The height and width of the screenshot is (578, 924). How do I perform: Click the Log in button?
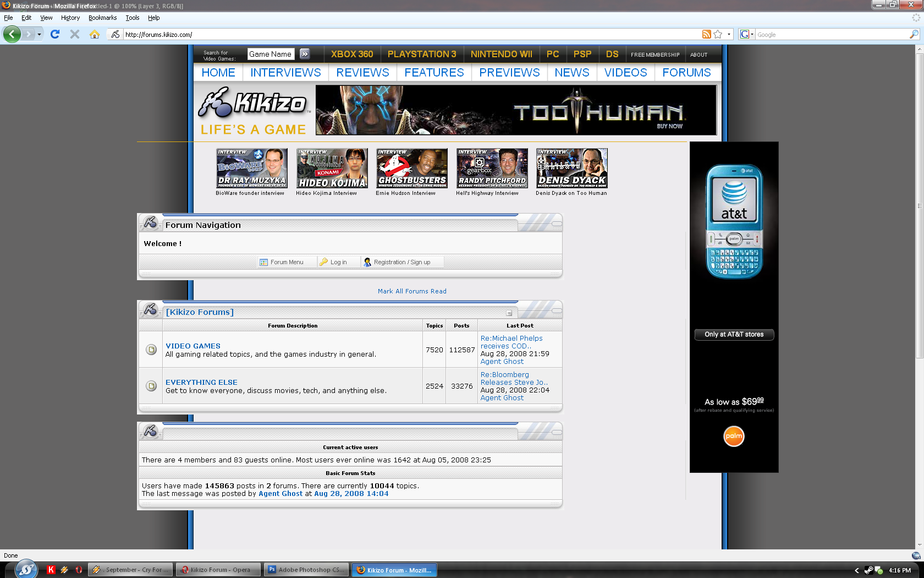click(x=339, y=262)
